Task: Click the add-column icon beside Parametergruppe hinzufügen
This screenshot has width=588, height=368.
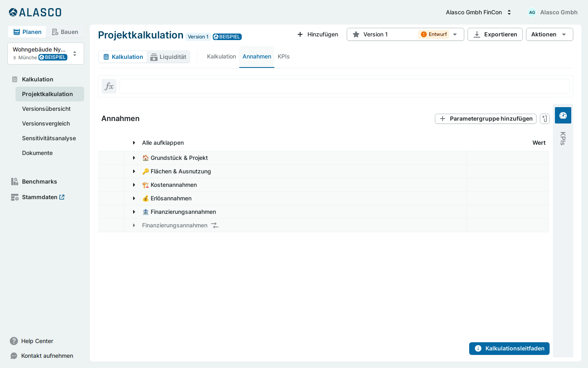Action: (x=545, y=119)
